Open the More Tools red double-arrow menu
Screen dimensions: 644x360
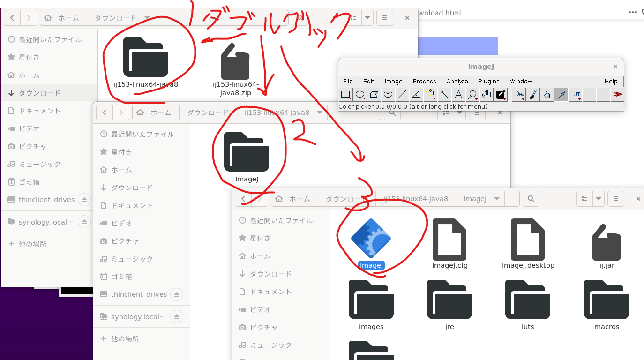click(617, 95)
